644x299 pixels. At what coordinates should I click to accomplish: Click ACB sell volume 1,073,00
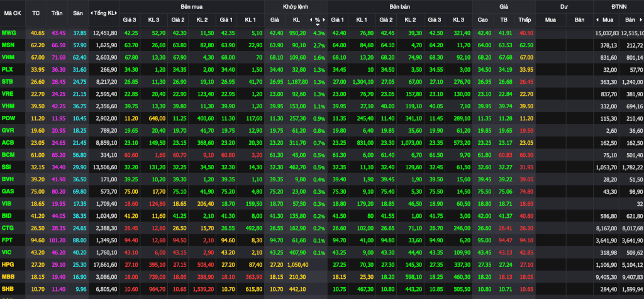coord(410,143)
